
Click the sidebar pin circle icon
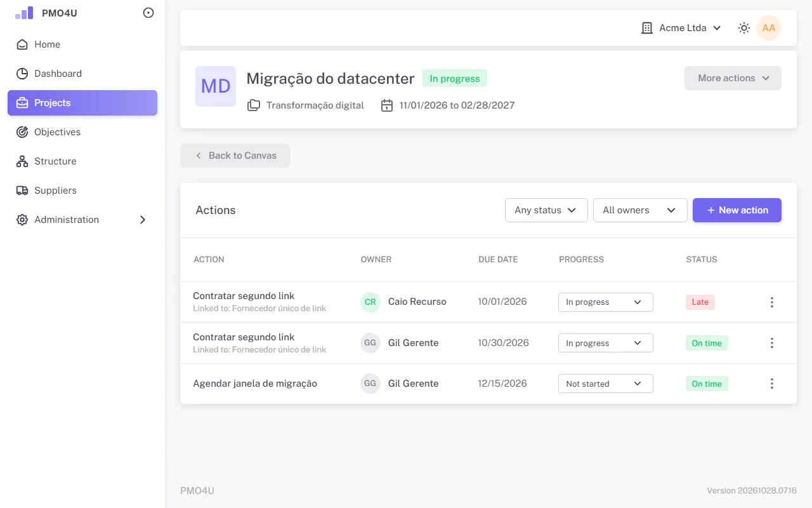[148, 13]
